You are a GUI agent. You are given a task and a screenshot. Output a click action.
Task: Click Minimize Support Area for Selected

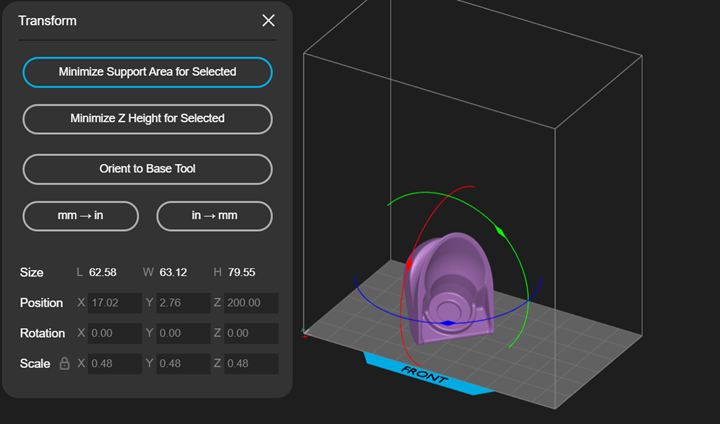[147, 72]
